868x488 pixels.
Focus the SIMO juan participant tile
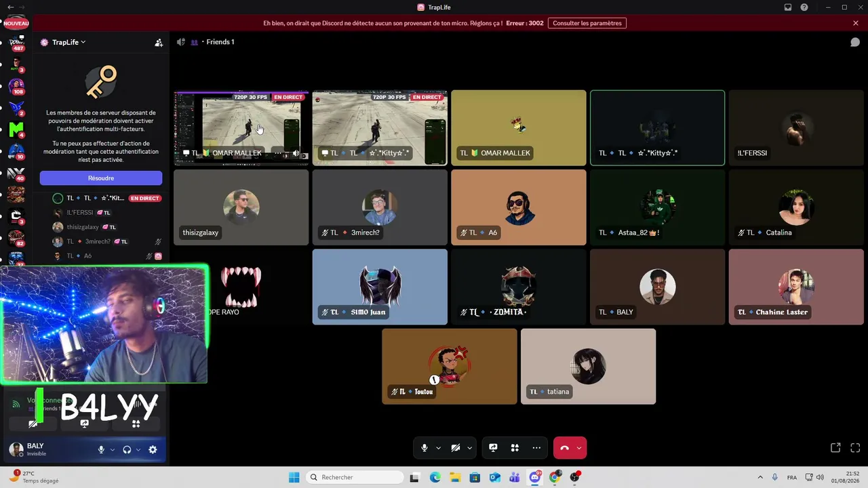pyautogui.click(x=380, y=287)
